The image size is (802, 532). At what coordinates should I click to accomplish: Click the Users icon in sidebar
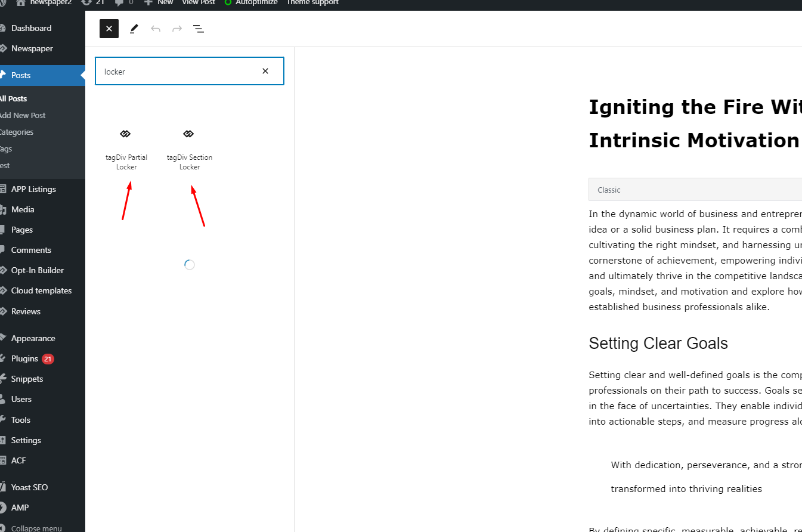coord(2,399)
